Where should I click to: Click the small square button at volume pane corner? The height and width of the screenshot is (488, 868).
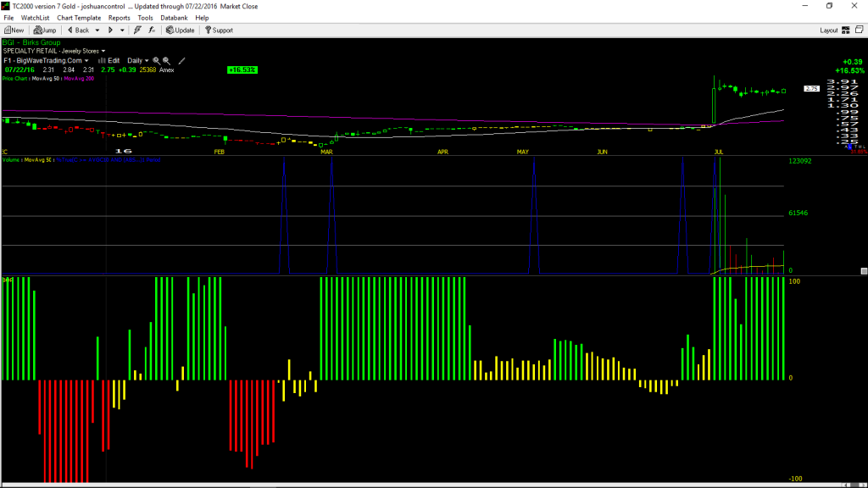864,271
